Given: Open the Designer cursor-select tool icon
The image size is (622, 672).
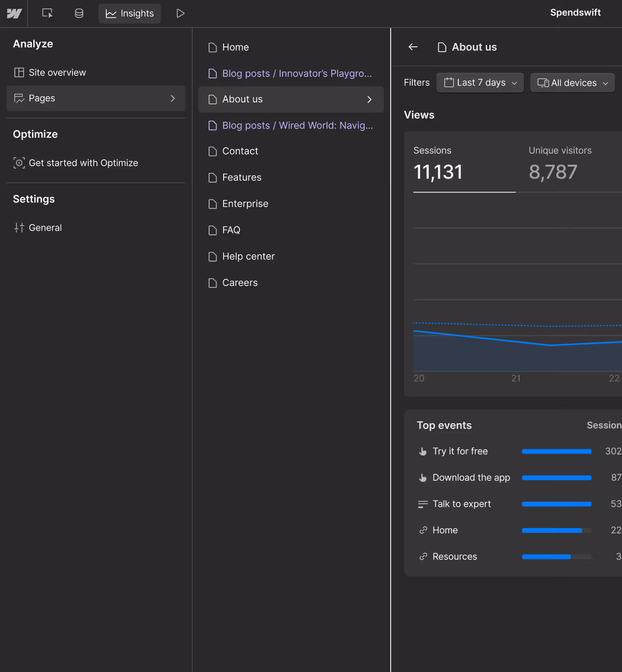Looking at the screenshot, I should click(x=47, y=14).
